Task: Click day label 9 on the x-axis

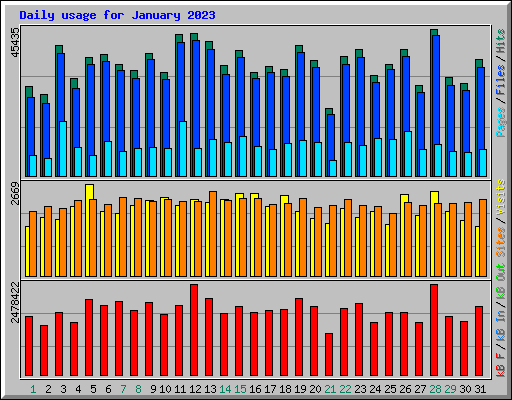Action: pyautogui.click(x=153, y=389)
